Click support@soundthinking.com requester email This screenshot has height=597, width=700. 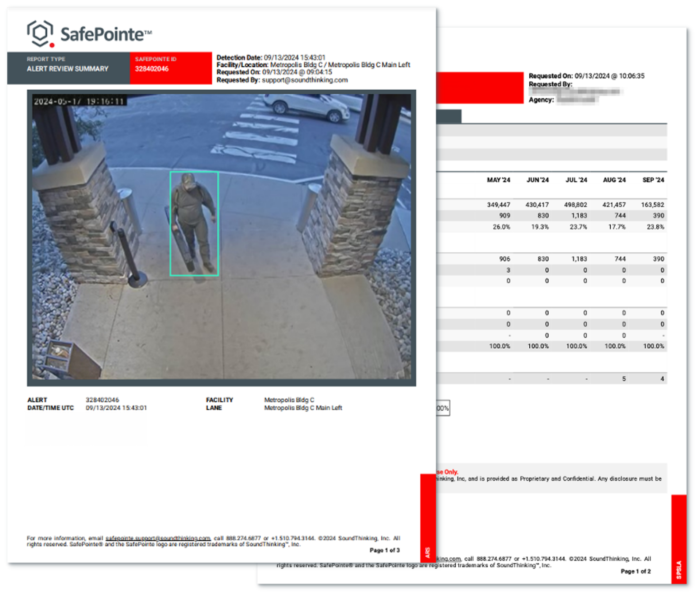pyautogui.click(x=305, y=80)
